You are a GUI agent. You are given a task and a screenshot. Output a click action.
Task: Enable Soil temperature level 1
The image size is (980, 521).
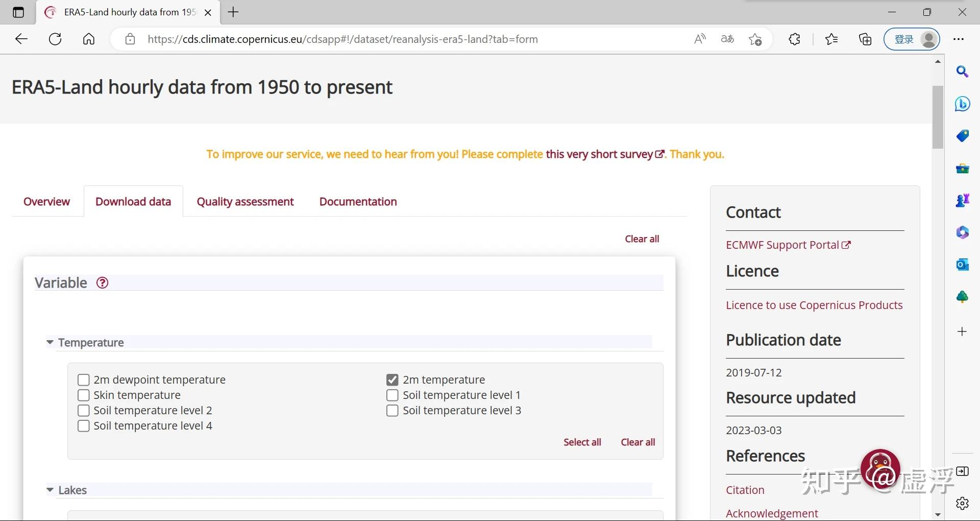click(392, 395)
